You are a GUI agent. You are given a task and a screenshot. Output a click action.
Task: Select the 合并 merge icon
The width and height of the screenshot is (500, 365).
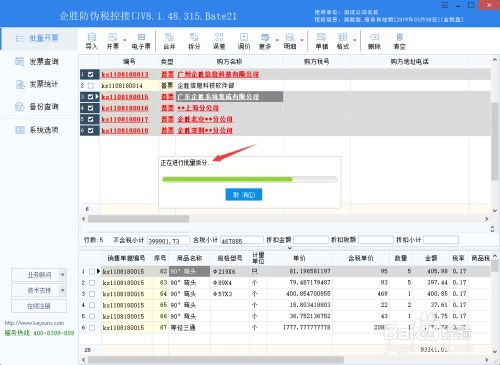(x=169, y=37)
